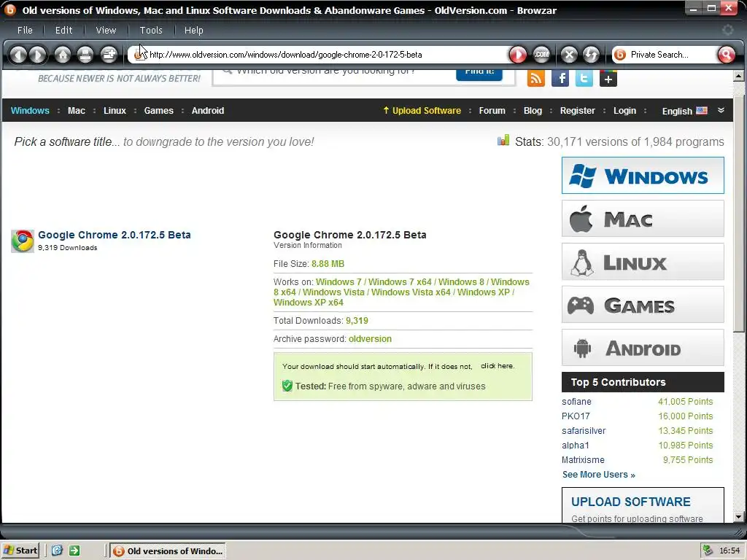Run the Private Search with the red magnifier button
The height and width of the screenshot is (560, 747).
point(726,55)
